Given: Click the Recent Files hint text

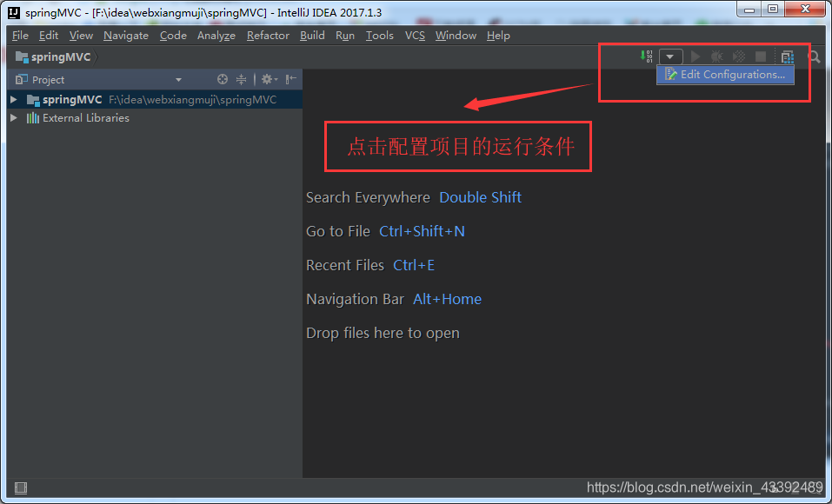Looking at the screenshot, I should tap(345, 265).
